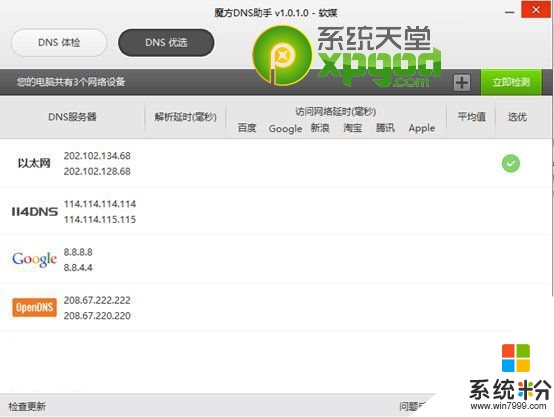Screen dimensions: 554x417
Task: Click the plus icon to add DNS
Action: (462, 83)
